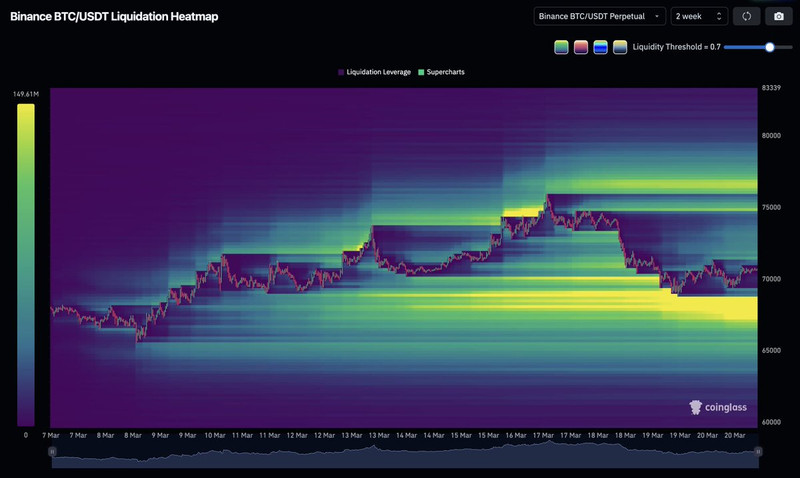Image resolution: width=800 pixels, height=478 pixels.
Task: Select the blue striped color theme swatch
Action: 601,47
